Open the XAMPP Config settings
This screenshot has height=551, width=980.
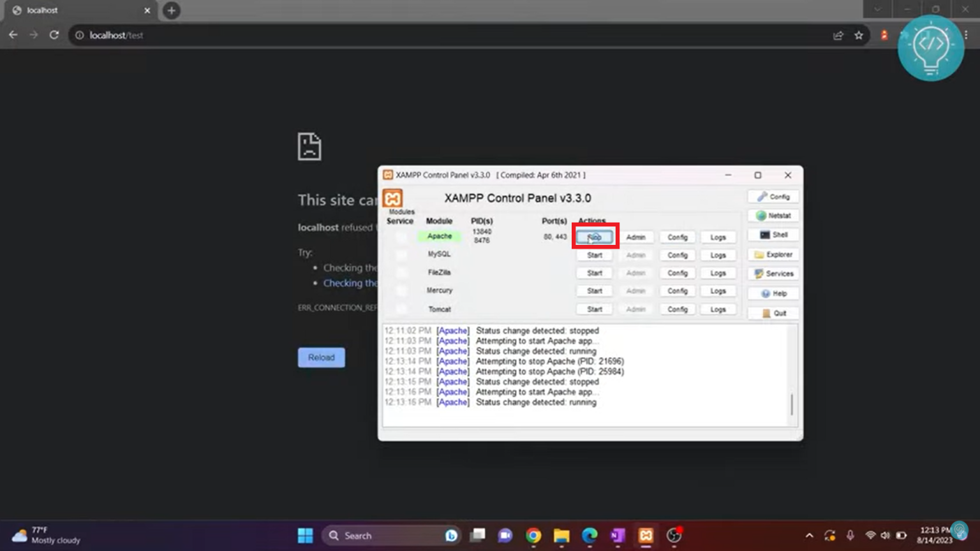772,196
